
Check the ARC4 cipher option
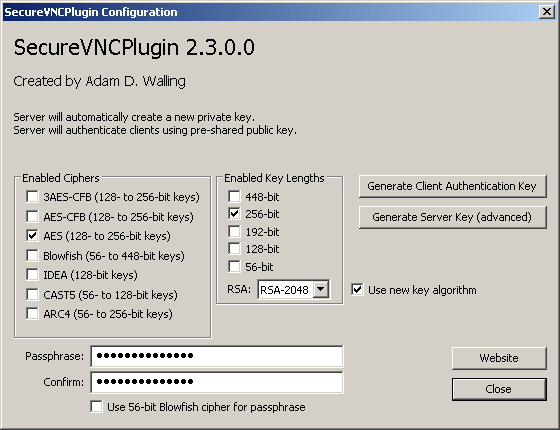(x=32, y=314)
